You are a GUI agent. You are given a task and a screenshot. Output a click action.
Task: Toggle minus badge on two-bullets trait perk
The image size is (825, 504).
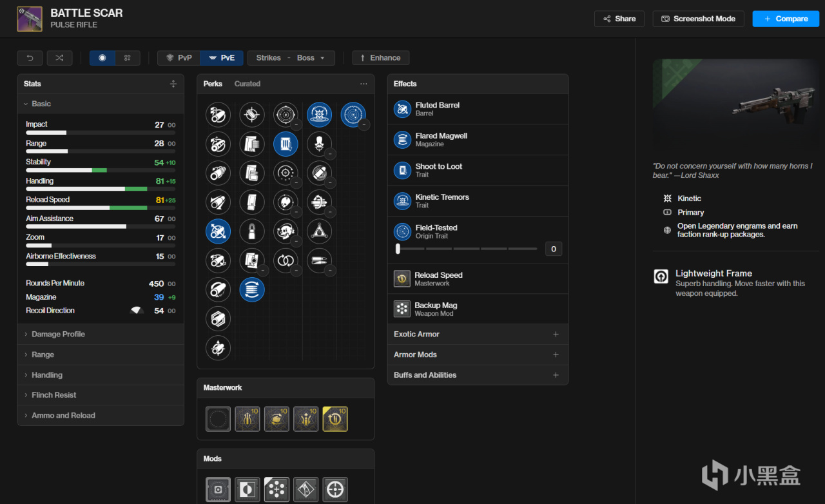click(x=330, y=271)
